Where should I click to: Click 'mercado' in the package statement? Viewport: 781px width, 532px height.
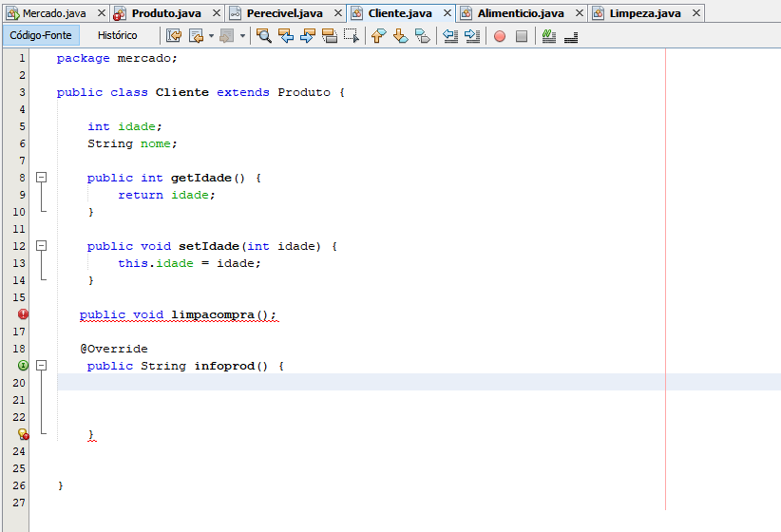coord(144,58)
